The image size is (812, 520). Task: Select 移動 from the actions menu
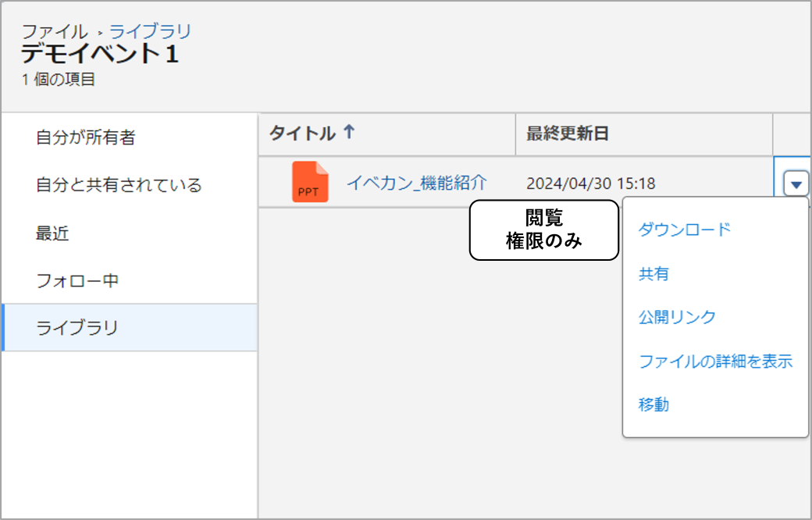654,404
